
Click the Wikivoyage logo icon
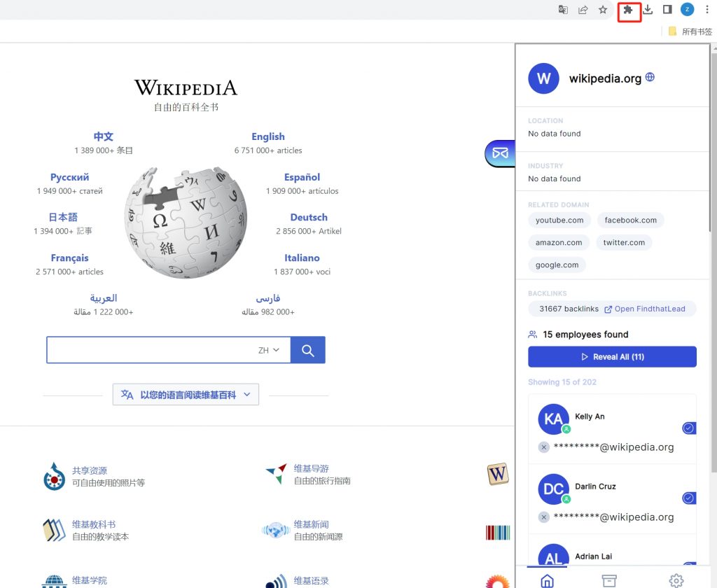[276, 474]
